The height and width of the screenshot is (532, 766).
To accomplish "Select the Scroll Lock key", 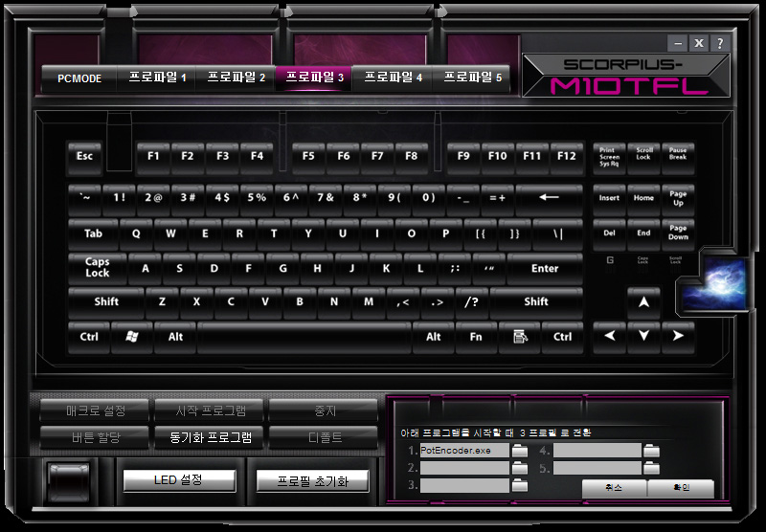I will pos(643,157).
